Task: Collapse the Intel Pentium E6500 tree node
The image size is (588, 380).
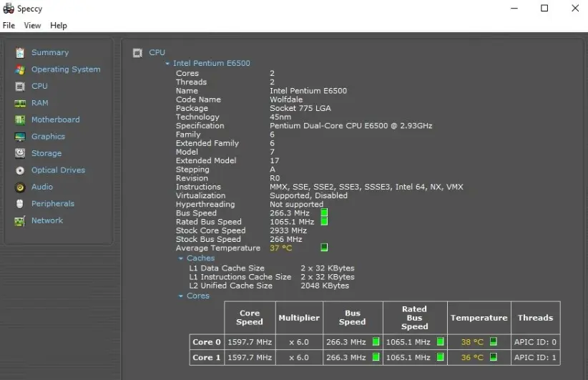Action: [x=167, y=64]
